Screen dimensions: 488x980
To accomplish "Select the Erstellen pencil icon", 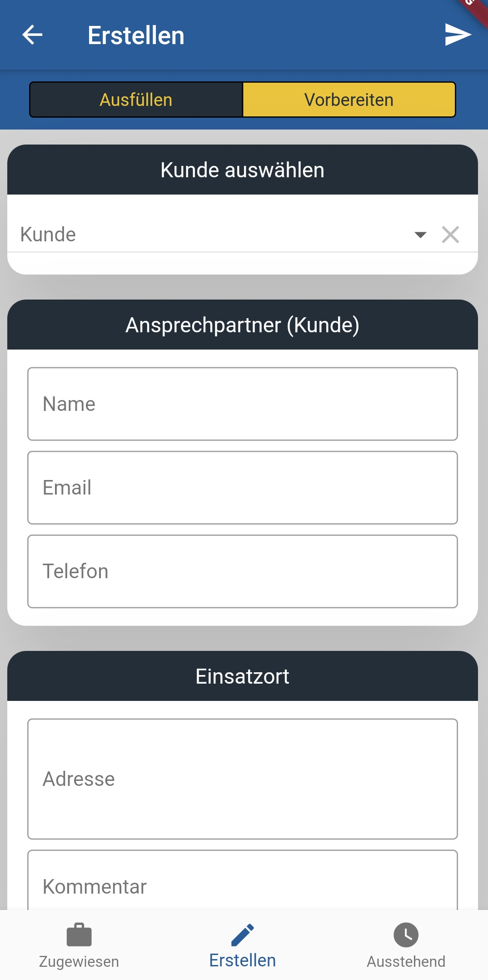I will pos(243,935).
